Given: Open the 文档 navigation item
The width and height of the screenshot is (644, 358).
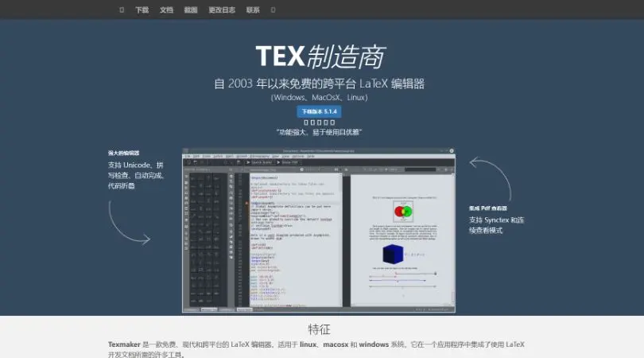Looking at the screenshot, I should point(166,10).
